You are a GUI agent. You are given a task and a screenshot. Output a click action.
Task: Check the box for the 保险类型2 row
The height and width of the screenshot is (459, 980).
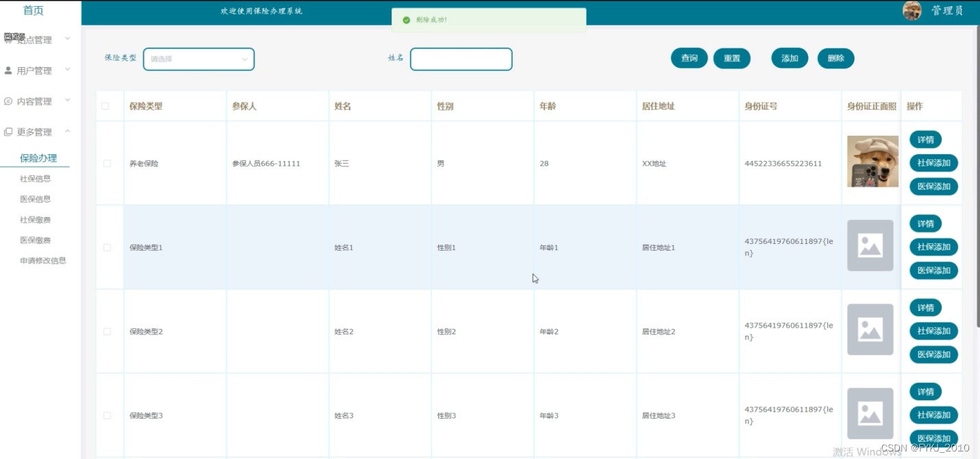[107, 332]
